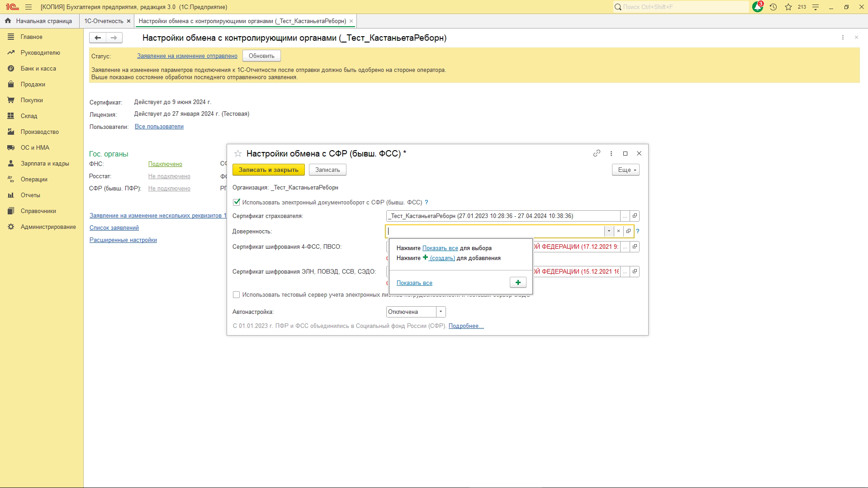Open favorites star in title bar

(788, 7)
